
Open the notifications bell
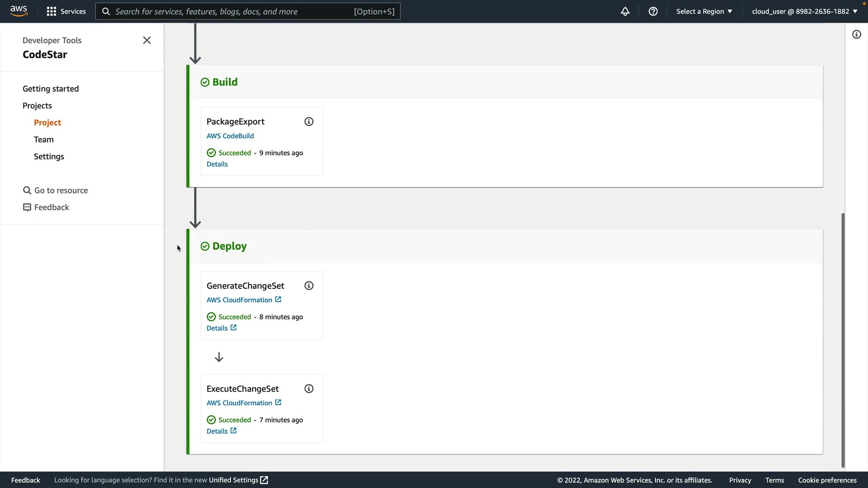(625, 11)
